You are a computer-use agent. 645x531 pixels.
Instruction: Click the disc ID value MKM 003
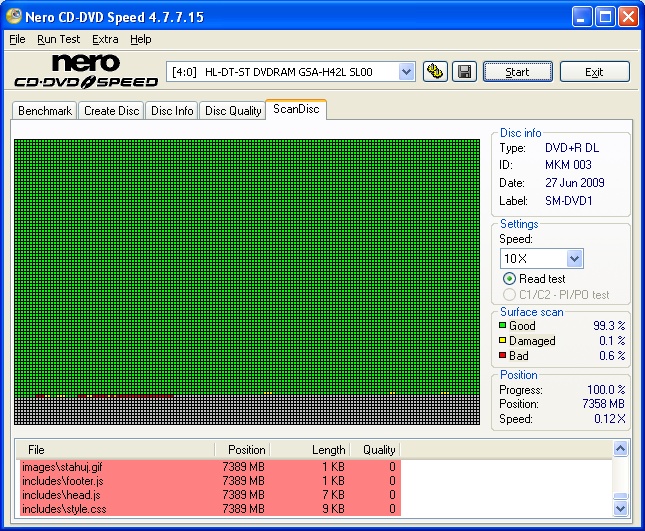point(568,165)
